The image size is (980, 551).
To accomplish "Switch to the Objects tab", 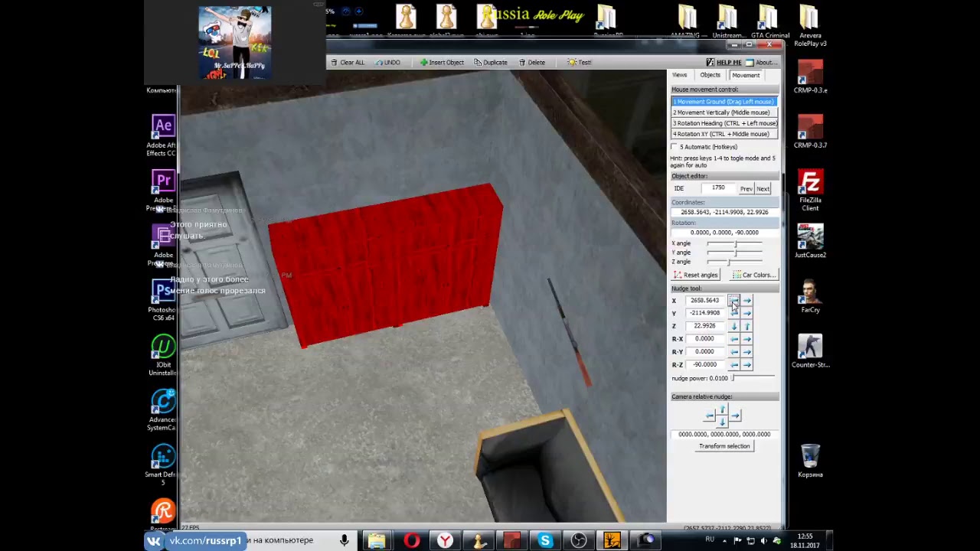I will click(x=710, y=75).
